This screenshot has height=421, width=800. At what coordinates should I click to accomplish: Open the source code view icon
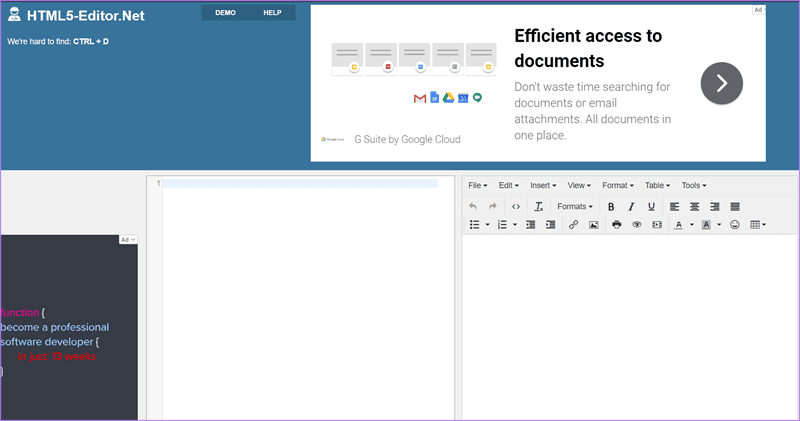tap(516, 207)
